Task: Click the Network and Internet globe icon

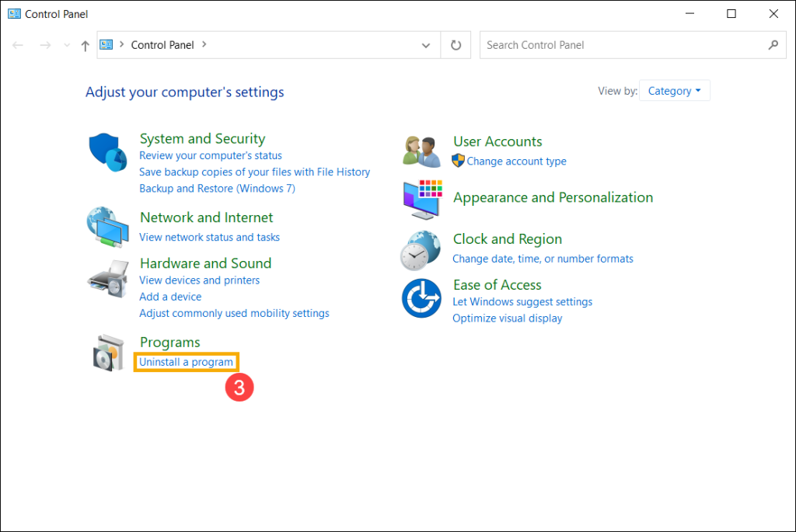Action: pyautogui.click(x=107, y=227)
